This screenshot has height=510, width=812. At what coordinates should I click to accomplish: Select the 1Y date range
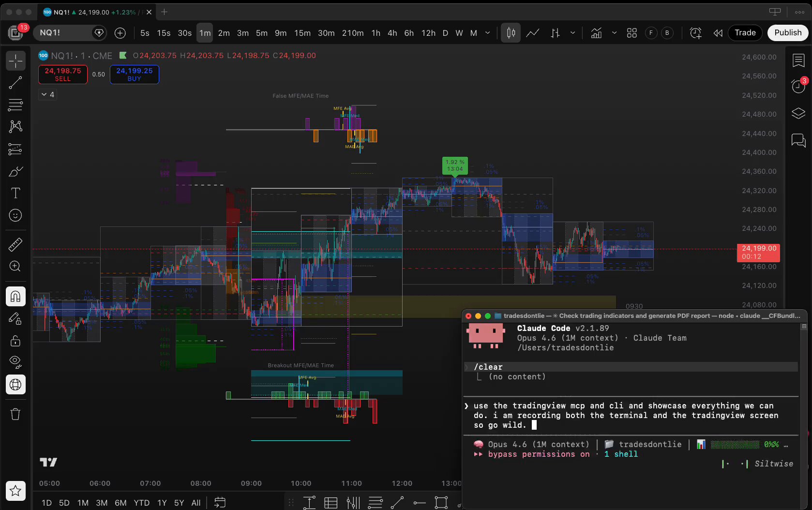(162, 503)
